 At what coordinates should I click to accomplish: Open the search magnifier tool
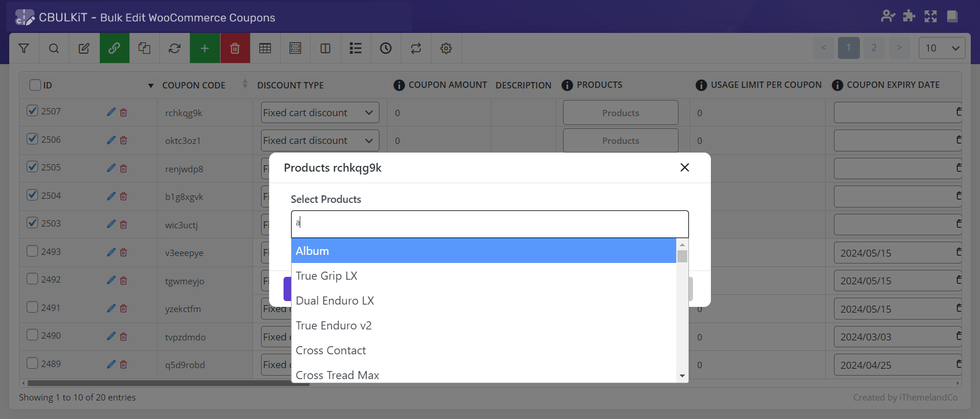(54, 49)
